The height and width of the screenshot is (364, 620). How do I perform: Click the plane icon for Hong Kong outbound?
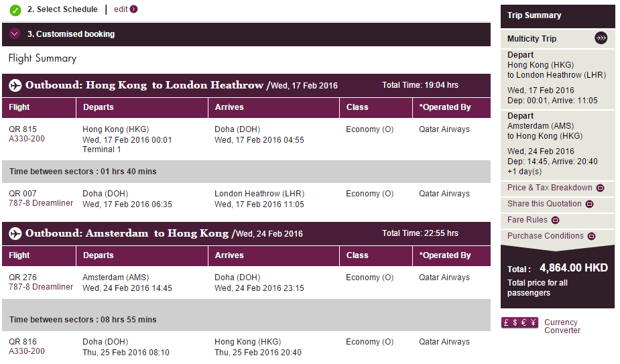pos(15,86)
